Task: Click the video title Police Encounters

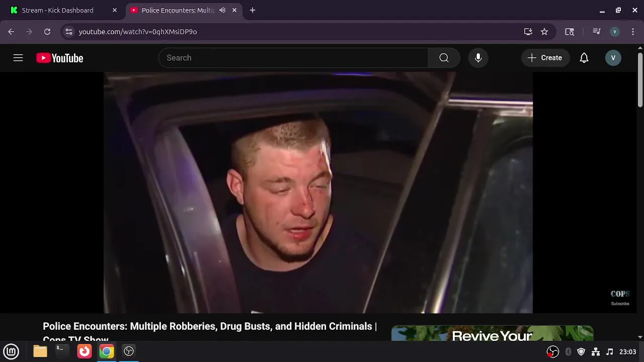Action: tap(210, 332)
